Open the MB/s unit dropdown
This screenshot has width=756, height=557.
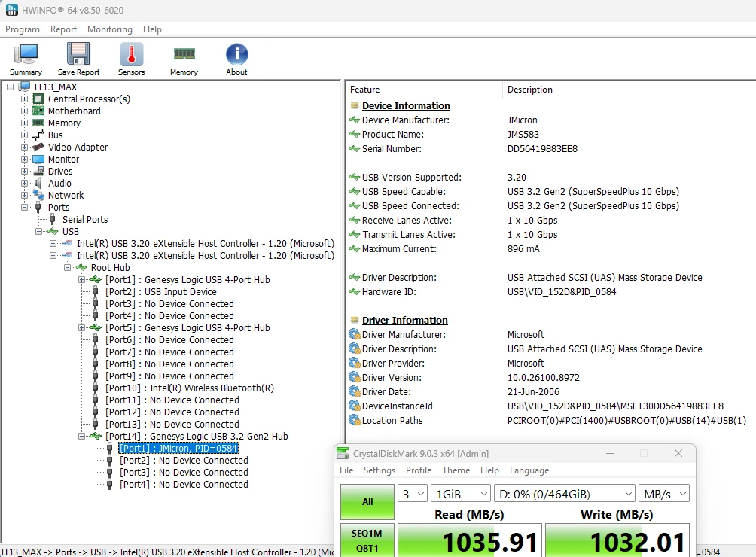click(664, 494)
